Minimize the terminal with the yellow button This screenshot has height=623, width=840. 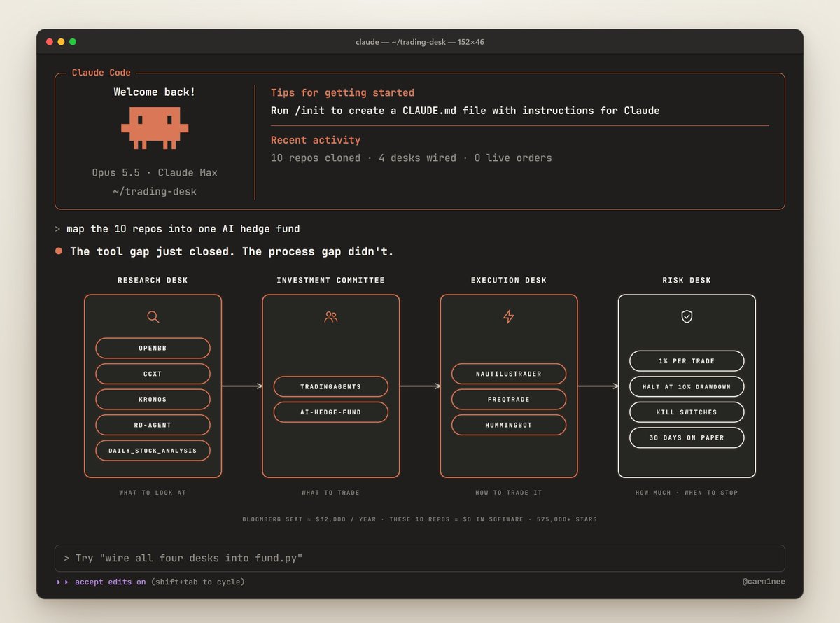pos(61,42)
